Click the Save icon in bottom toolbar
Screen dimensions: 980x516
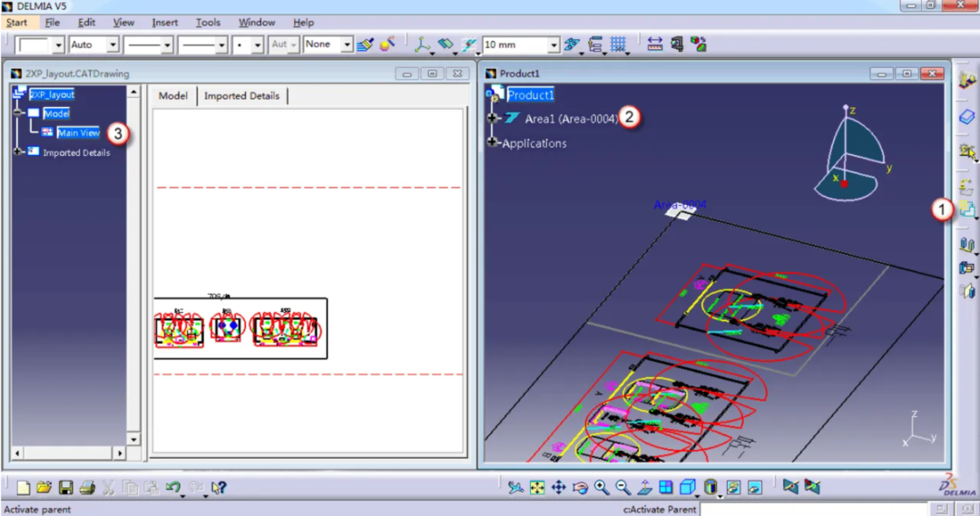(x=65, y=487)
